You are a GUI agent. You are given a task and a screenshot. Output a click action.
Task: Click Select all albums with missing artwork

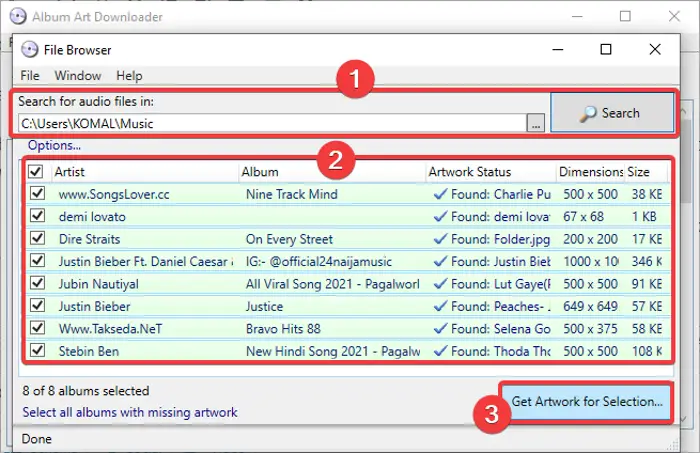130,412
